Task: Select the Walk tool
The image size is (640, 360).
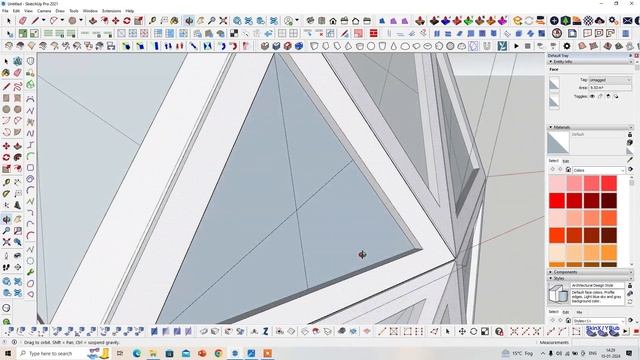Action: [x=6, y=267]
